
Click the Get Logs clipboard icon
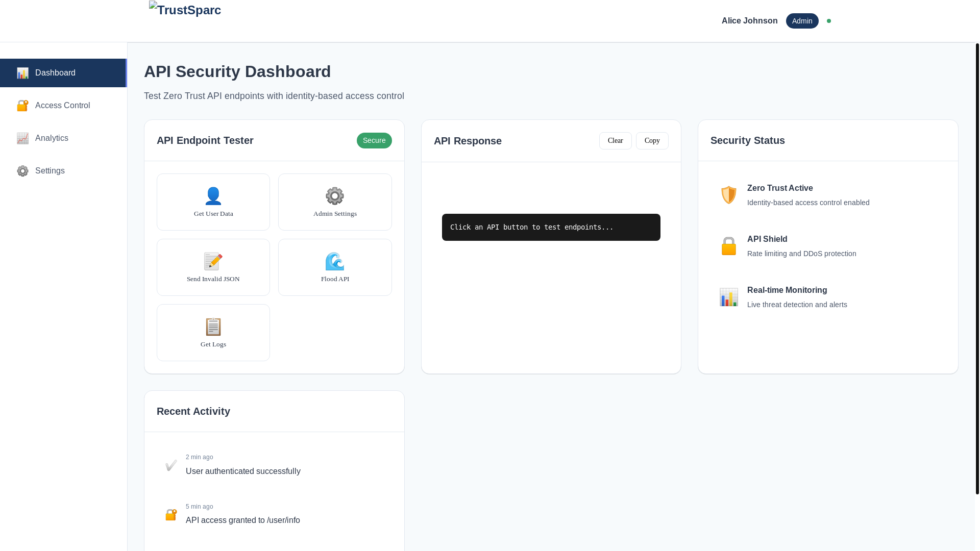(213, 327)
